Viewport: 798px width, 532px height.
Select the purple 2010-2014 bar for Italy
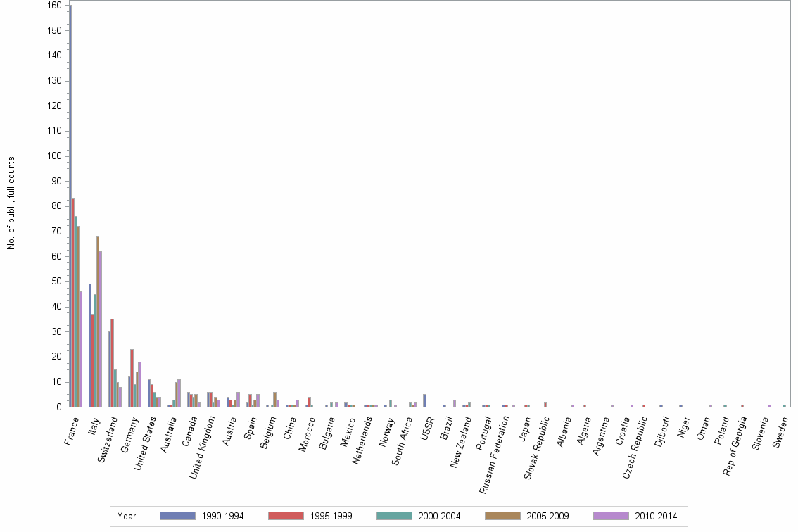pyautogui.click(x=101, y=329)
